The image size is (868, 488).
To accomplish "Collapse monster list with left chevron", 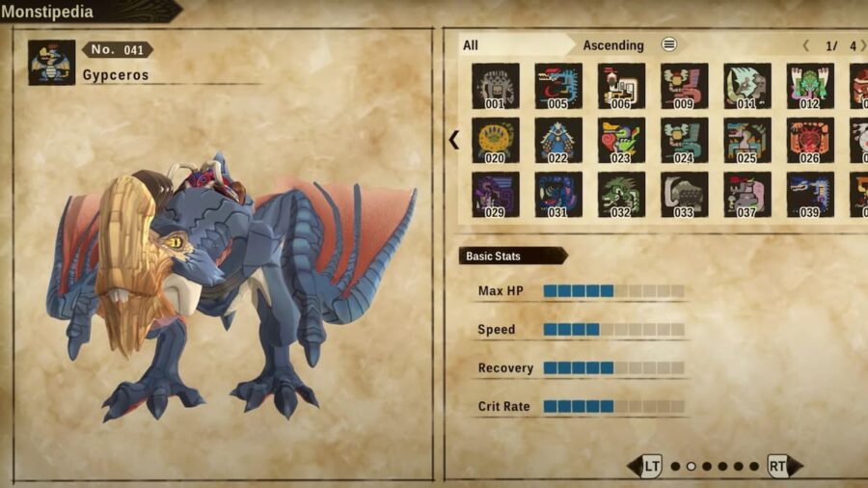I will [454, 140].
